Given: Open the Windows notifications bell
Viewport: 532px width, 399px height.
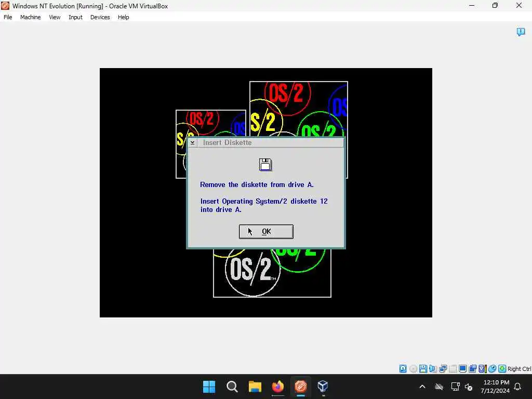Looking at the screenshot, I should point(518,387).
